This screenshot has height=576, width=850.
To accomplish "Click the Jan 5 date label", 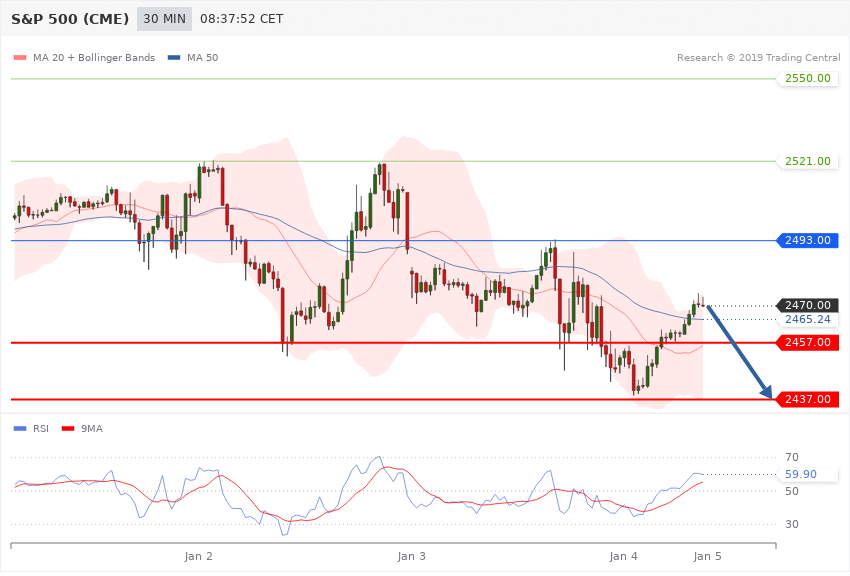I will [x=707, y=556].
